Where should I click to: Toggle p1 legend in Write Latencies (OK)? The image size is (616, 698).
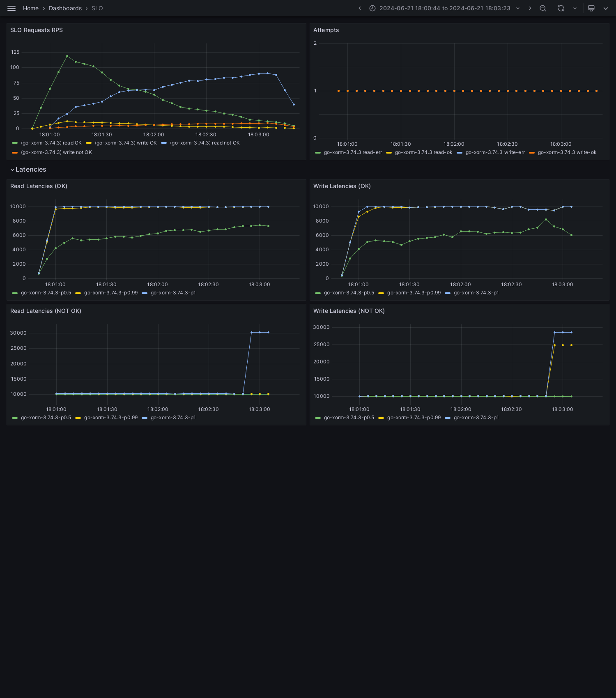pos(476,293)
